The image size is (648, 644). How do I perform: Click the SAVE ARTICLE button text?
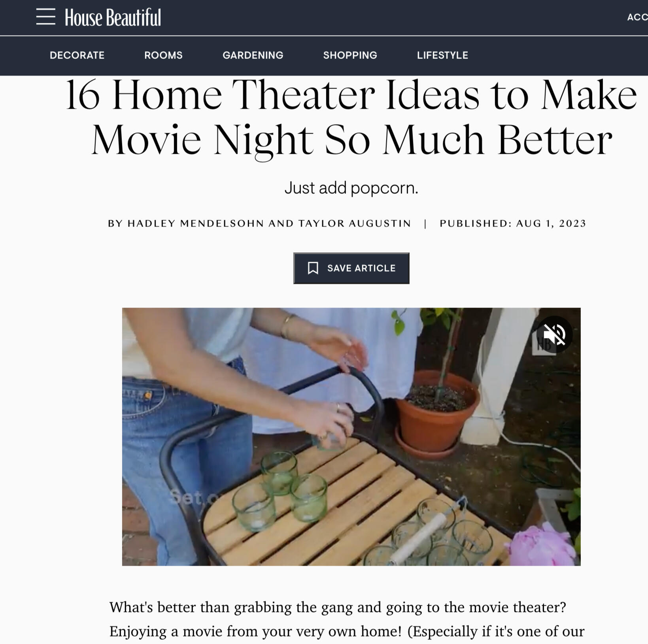[361, 268]
